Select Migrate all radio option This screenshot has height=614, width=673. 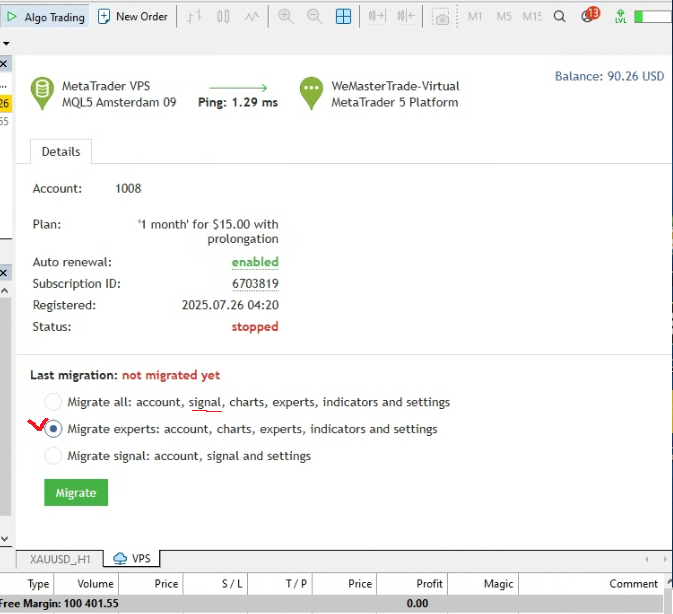point(53,402)
